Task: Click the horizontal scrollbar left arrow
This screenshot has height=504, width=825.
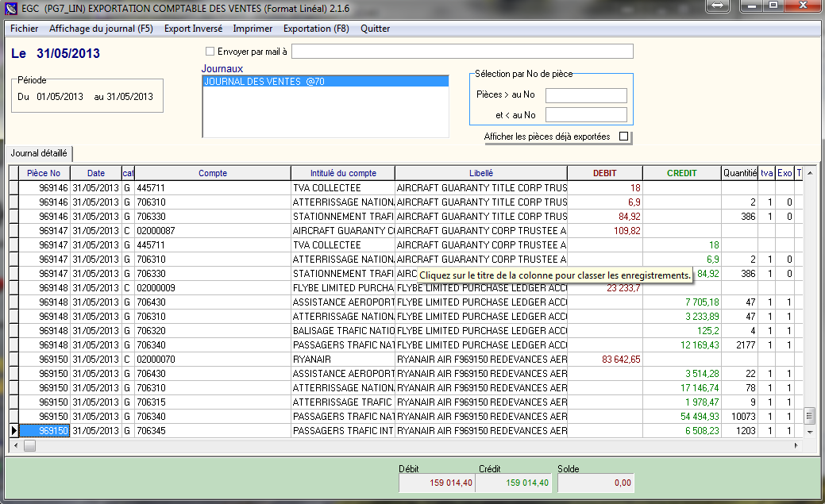Action: pos(13,446)
